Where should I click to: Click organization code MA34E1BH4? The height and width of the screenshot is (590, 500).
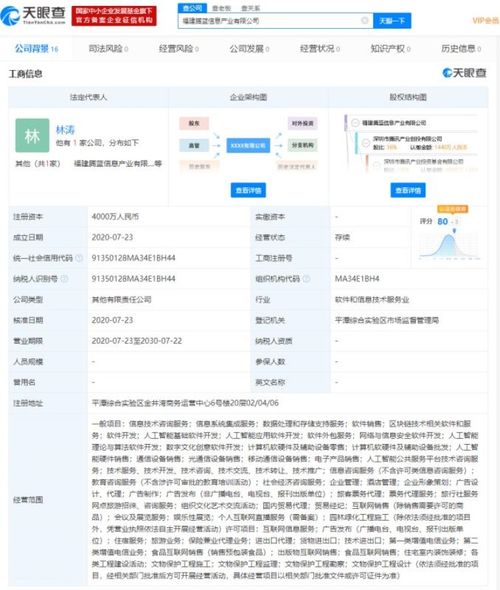coord(357,279)
